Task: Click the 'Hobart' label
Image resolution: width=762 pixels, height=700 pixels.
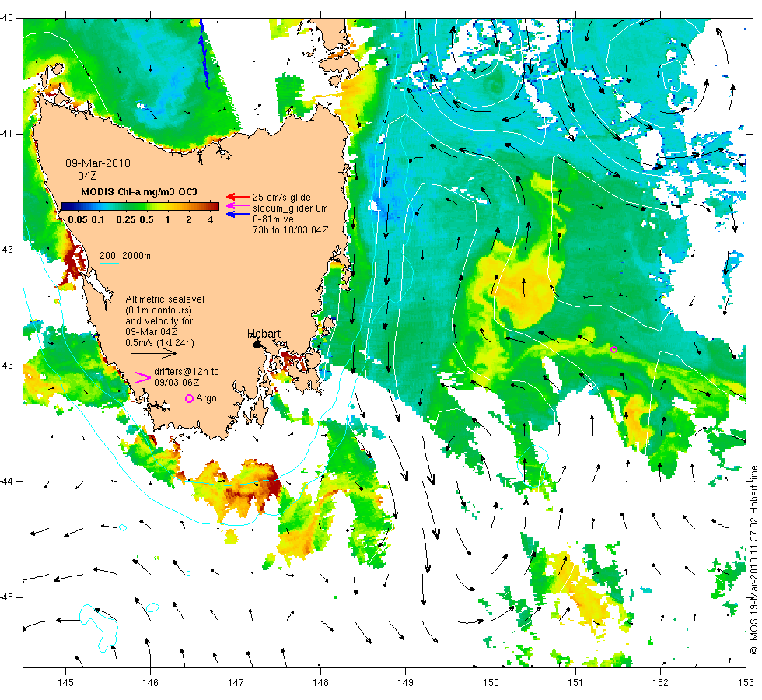Action: 264,334
